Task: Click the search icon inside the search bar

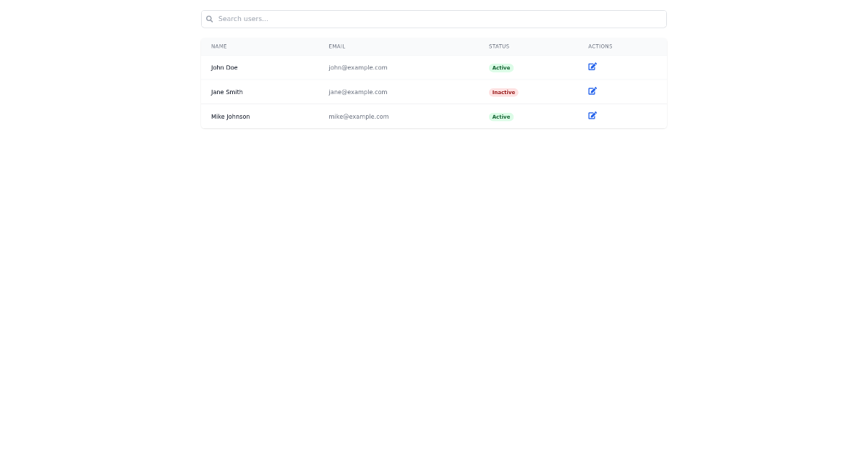Action: pyautogui.click(x=209, y=19)
